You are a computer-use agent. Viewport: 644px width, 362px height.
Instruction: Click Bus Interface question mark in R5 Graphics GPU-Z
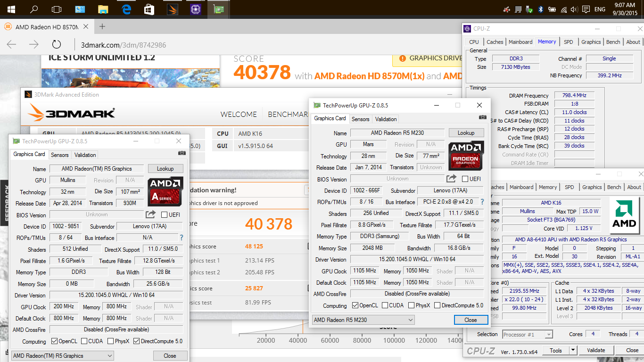click(182, 238)
